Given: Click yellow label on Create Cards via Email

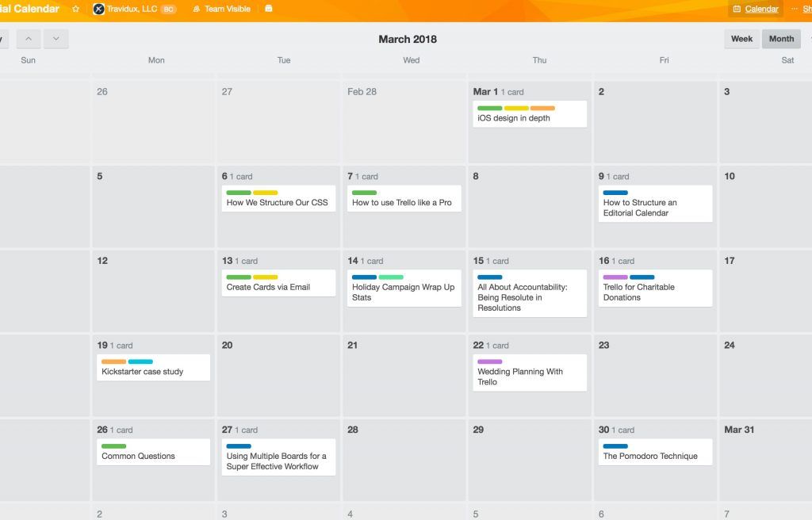Looking at the screenshot, I should tap(266, 277).
